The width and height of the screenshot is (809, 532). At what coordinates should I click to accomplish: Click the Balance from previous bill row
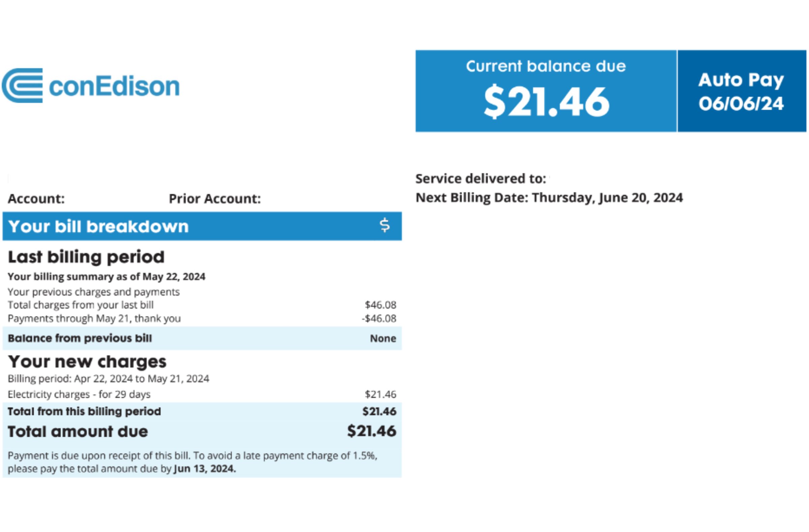coord(202,338)
